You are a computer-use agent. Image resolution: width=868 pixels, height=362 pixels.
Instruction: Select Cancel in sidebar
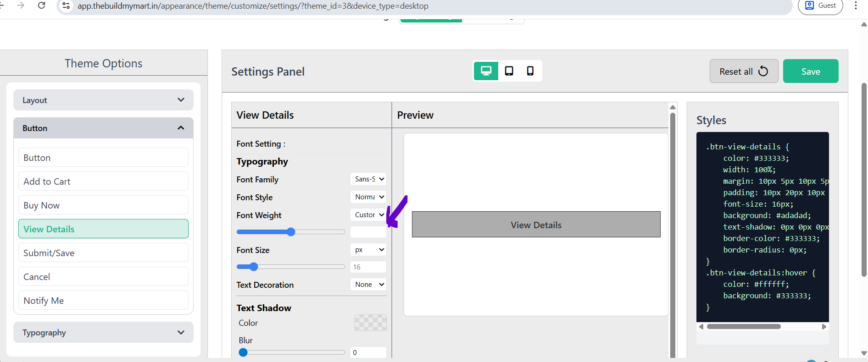point(103,277)
